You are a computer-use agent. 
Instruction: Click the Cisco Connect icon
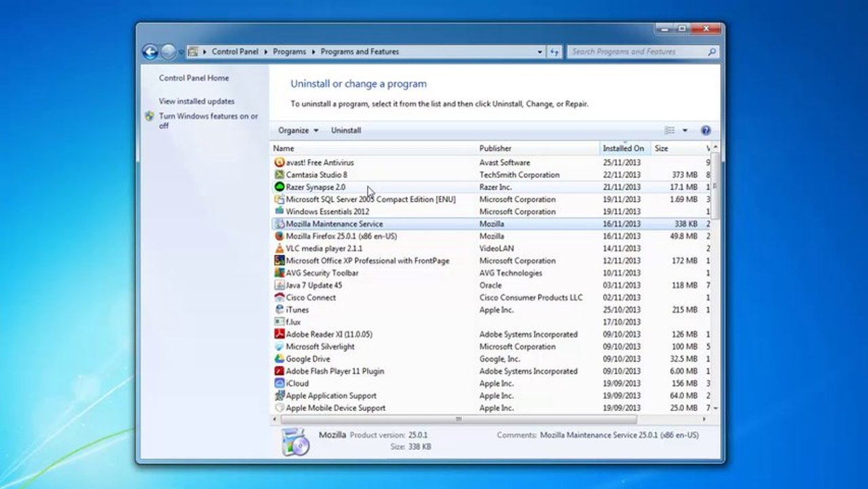coord(279,297)
